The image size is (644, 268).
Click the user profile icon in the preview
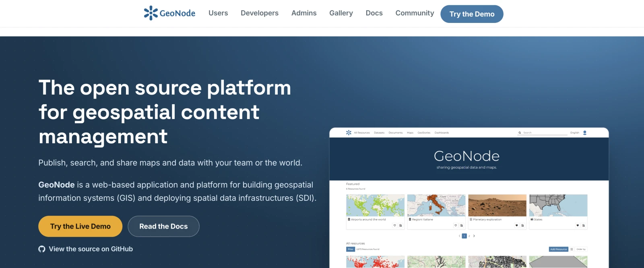coord(585,132)
